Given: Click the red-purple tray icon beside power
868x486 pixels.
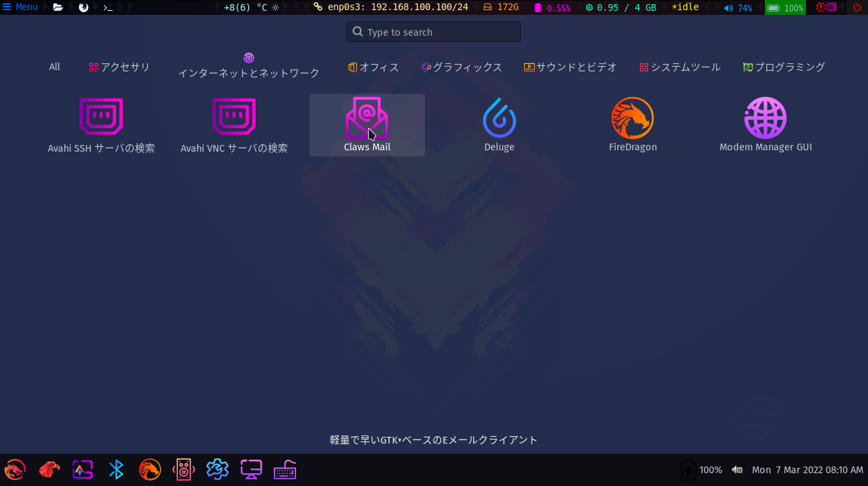Looking at the screenshot, I should pyautogui.click(x=826, y=7).
